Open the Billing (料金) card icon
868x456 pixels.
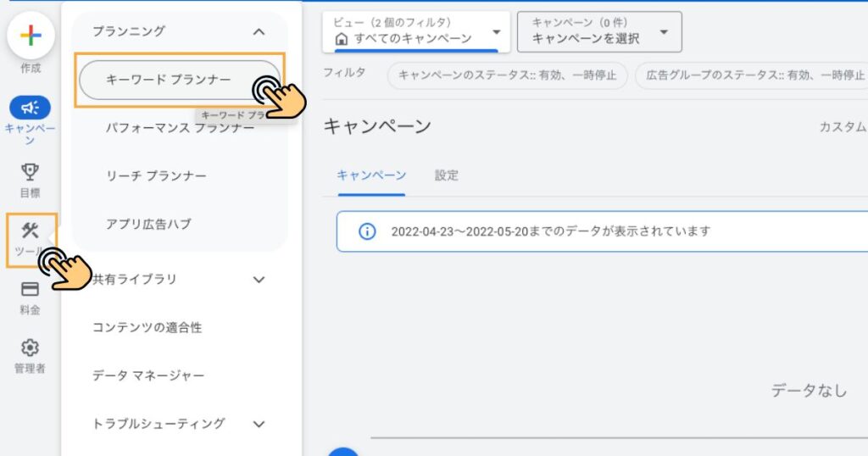tap(30, 289)
